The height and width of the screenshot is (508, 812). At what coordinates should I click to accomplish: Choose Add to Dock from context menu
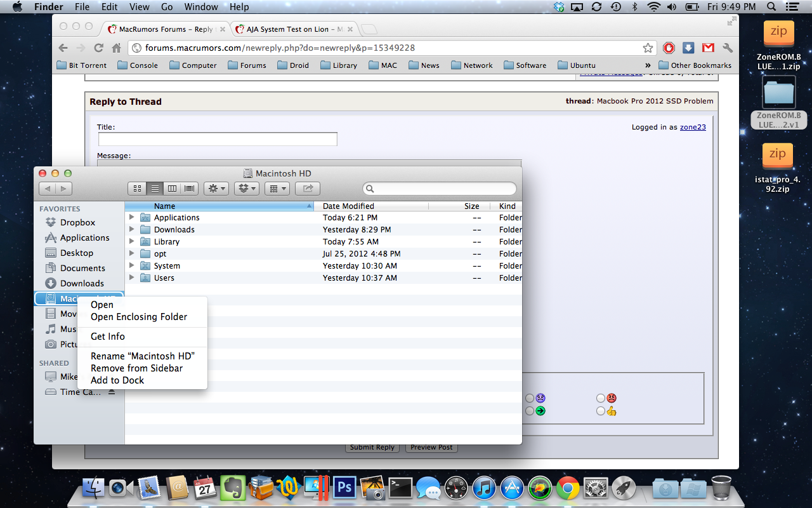pos(142,380)
